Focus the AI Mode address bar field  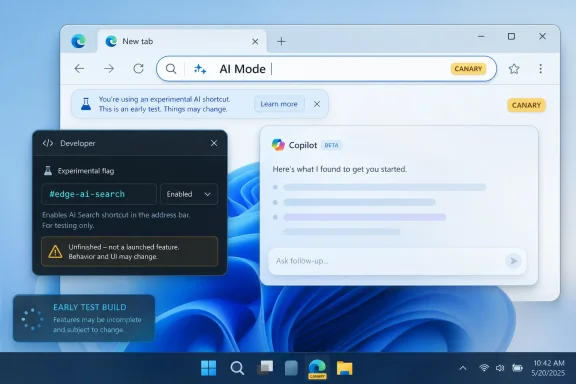coord(326,69)
